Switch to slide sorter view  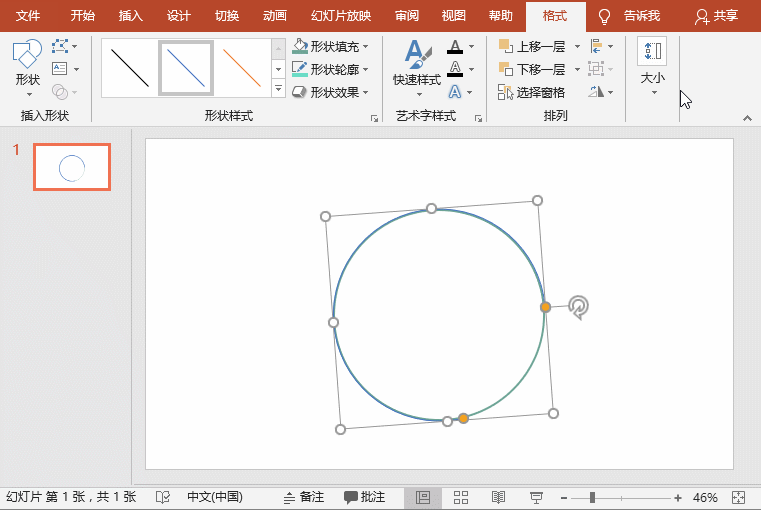pyautogui.click(x=461, y=497)
